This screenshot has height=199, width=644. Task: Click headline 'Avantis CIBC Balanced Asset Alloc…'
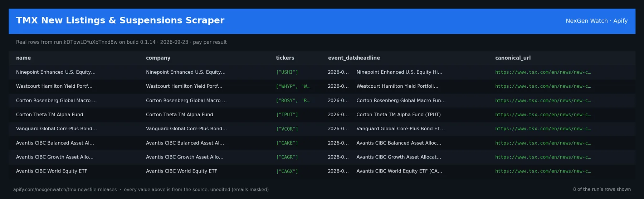coord(399,143)
